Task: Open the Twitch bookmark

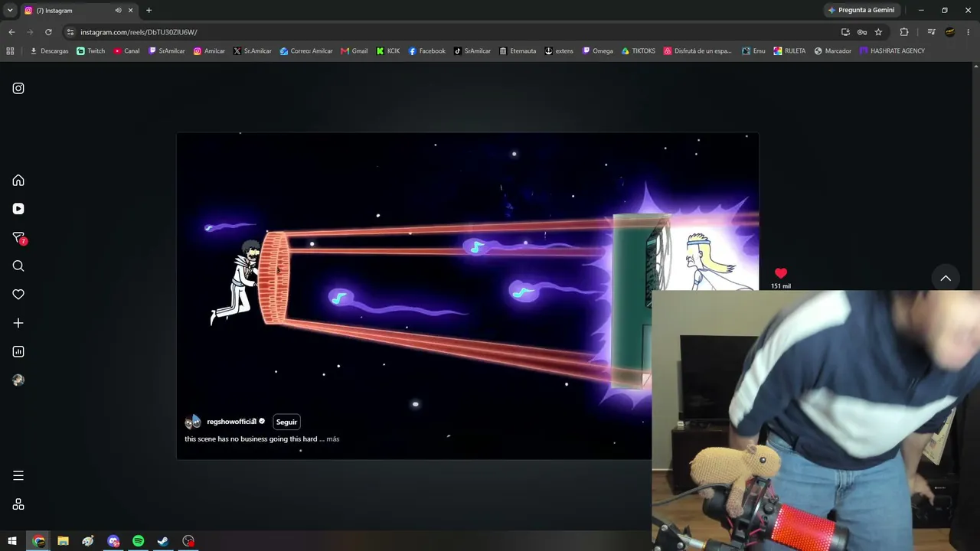Action: [x=91, y=51]
